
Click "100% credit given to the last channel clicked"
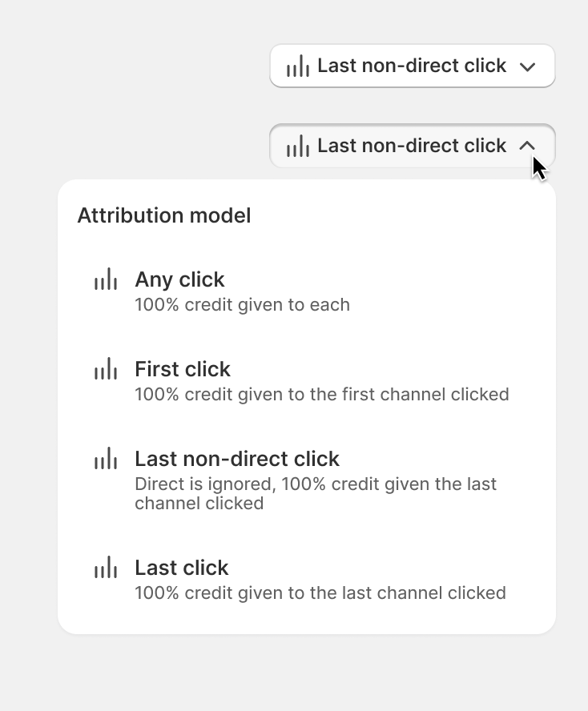[x=320, y=593]
